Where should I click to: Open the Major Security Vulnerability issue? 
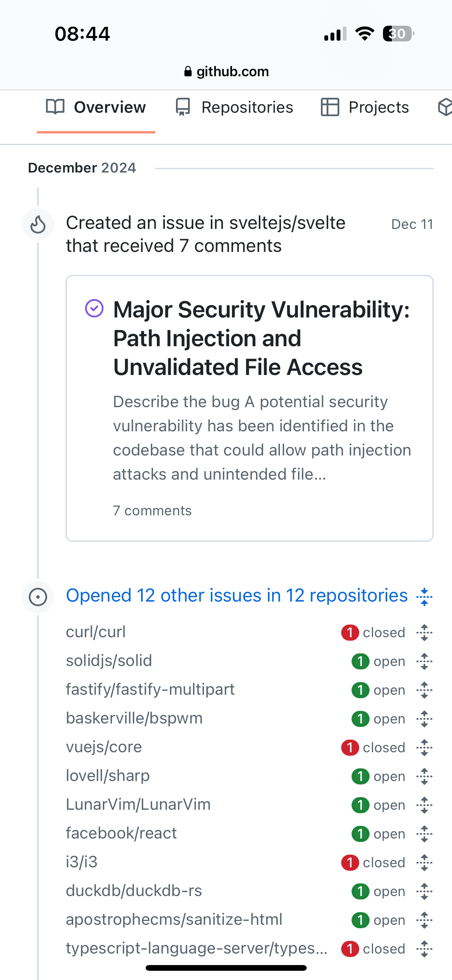(x=261, y=338)
